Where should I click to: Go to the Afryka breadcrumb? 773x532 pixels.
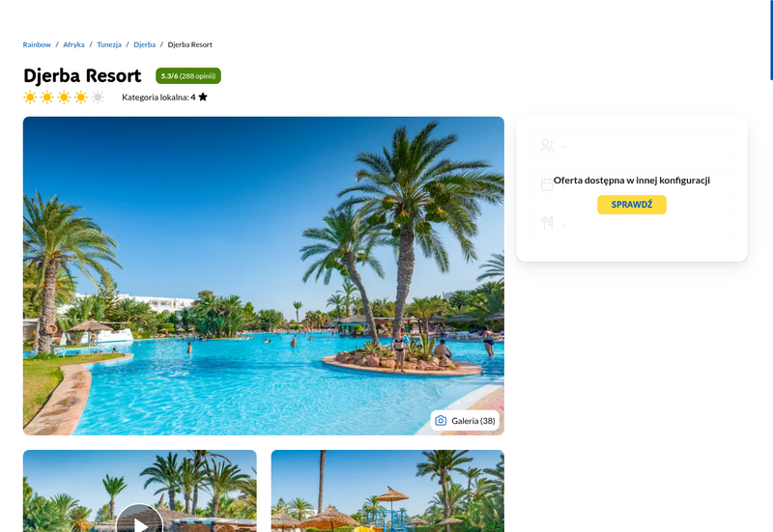(73, 44)
